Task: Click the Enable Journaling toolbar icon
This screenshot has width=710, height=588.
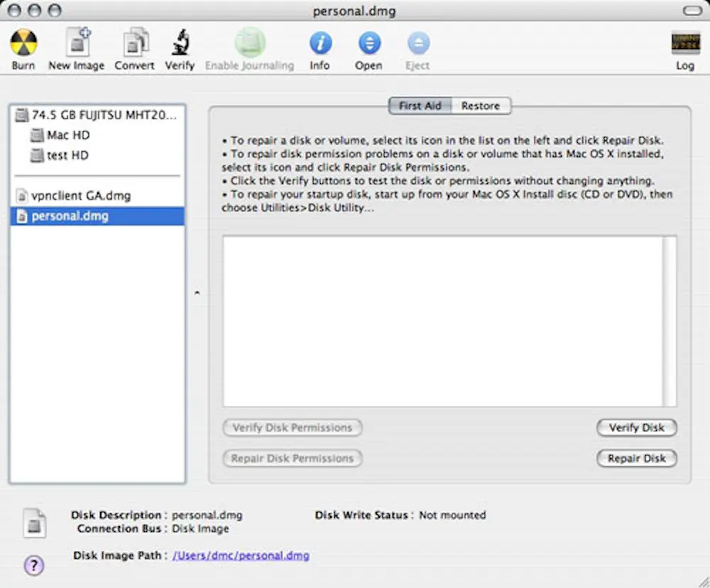Action: (x=249, y=44)
